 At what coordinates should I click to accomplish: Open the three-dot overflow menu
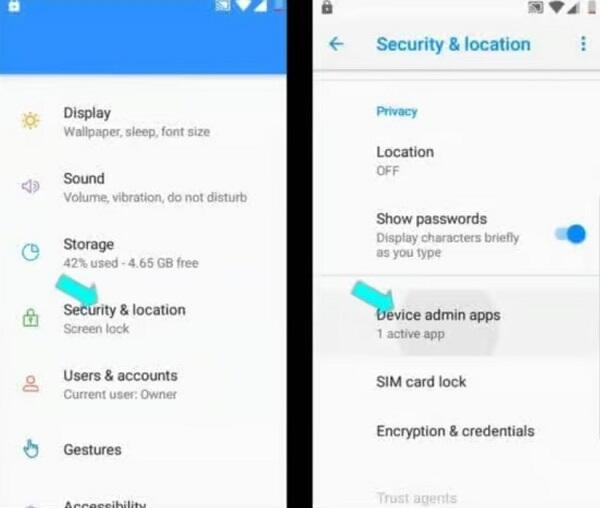583,44
